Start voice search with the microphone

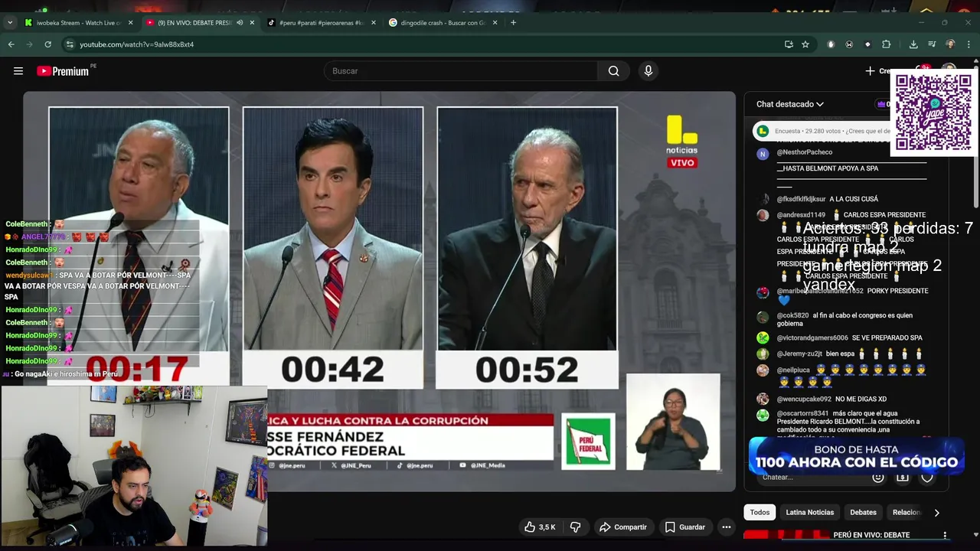(648, 71)
